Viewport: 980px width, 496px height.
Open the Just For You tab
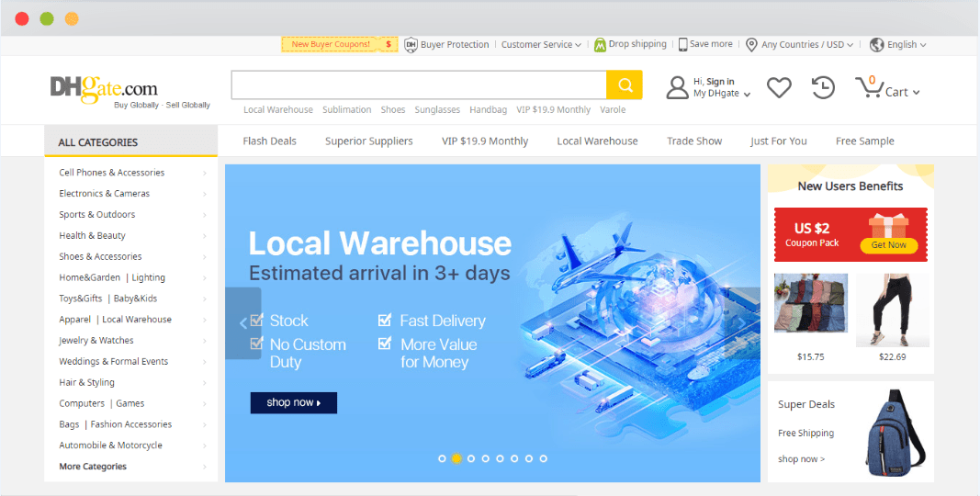[779, 141]
